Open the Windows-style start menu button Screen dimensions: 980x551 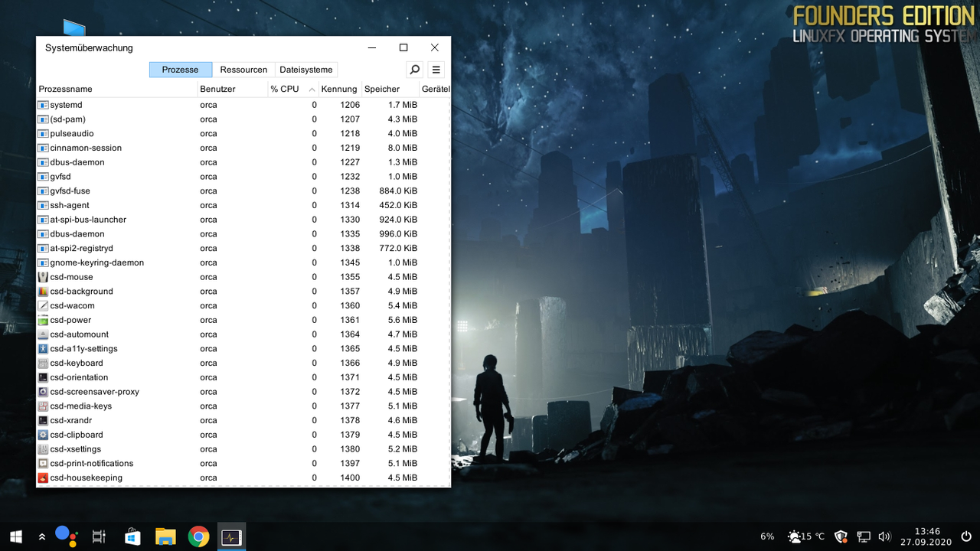(16, 536)
